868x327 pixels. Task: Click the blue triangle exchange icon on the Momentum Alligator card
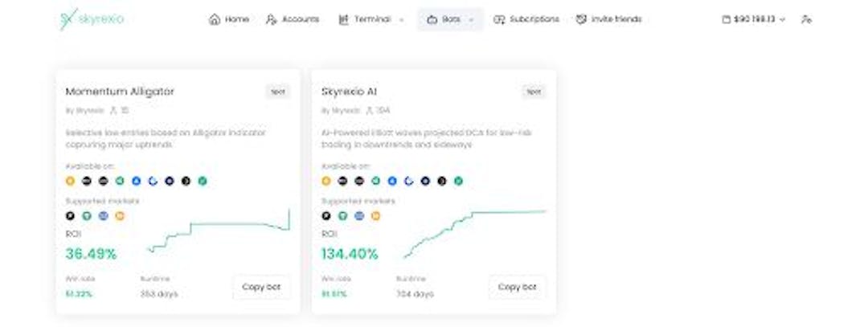tap(136, 181)
